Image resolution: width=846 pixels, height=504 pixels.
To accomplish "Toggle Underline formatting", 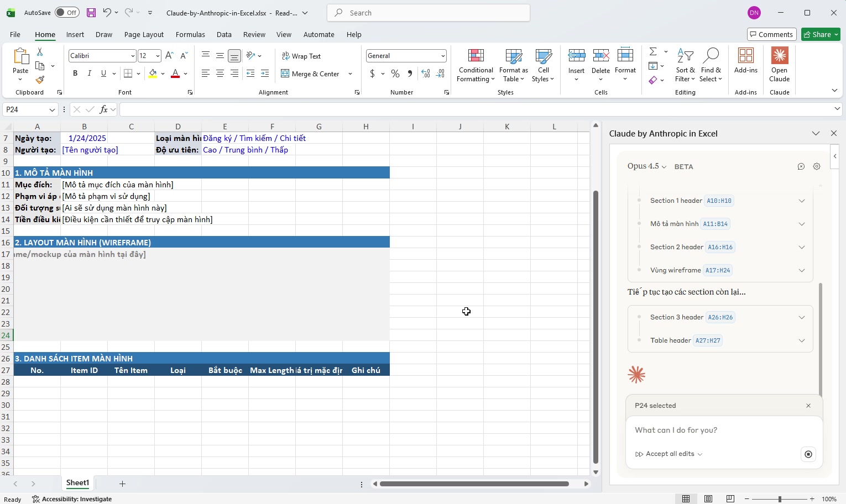I will point(103,73).
